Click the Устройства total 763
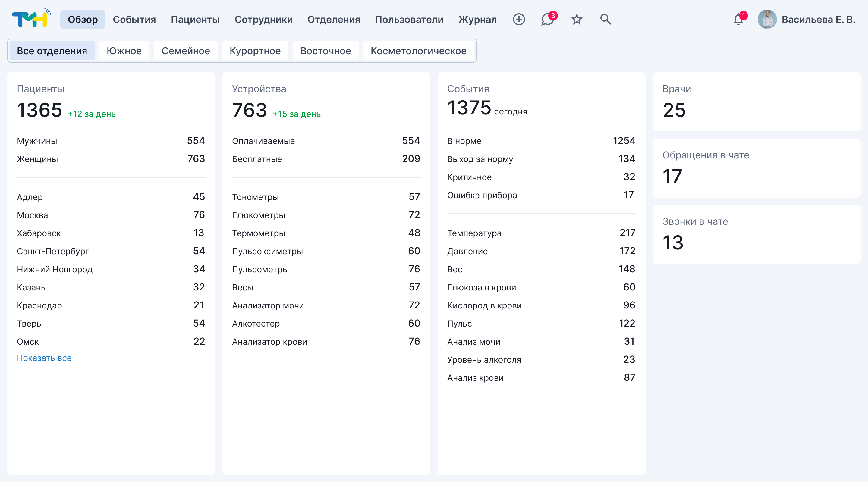The width and height of the screenshot is (868, 482). (x=249, y=110)
